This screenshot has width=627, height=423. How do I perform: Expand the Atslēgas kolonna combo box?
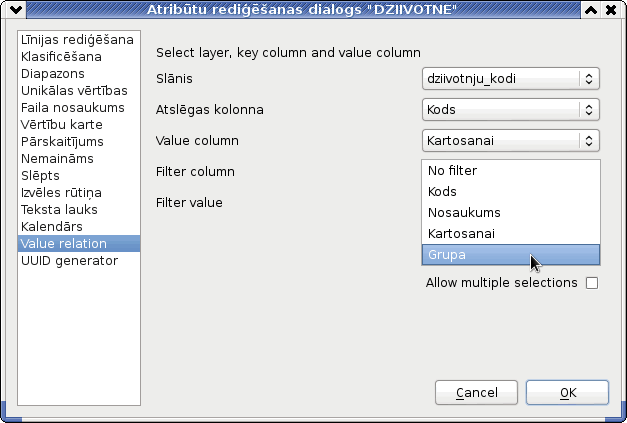(x=511, y=110)
